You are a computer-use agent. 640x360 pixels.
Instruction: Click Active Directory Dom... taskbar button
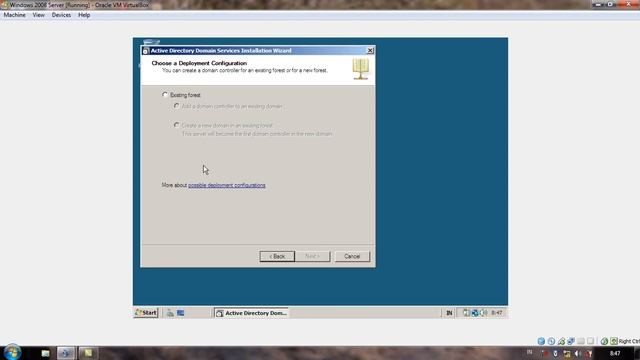tap(251, 313)
